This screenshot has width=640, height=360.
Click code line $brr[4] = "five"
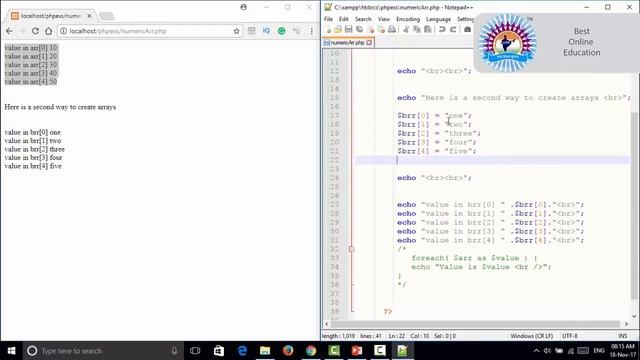pyautogui.click(x=437, y=151)
